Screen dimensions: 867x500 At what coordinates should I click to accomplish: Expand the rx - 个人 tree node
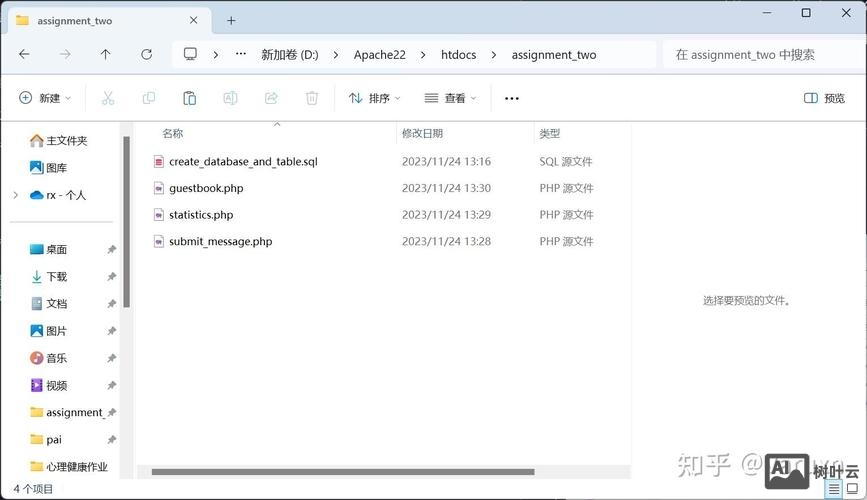pos(15,195)
